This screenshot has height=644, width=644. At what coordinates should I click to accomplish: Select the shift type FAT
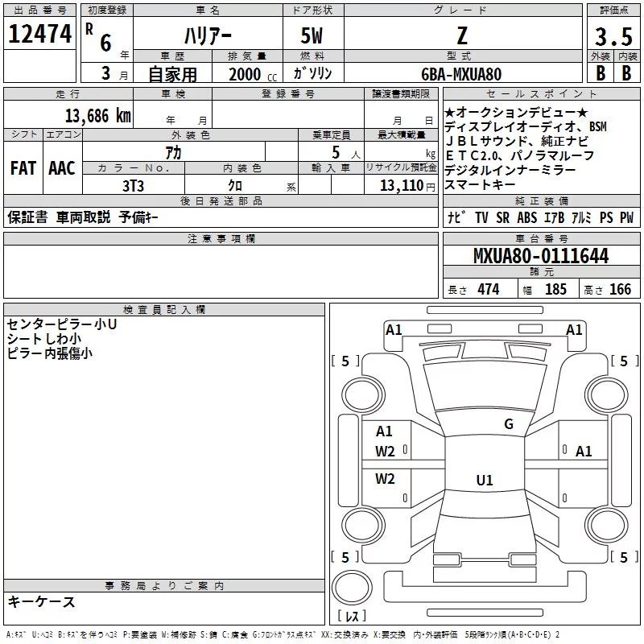(x=23, y=168)
